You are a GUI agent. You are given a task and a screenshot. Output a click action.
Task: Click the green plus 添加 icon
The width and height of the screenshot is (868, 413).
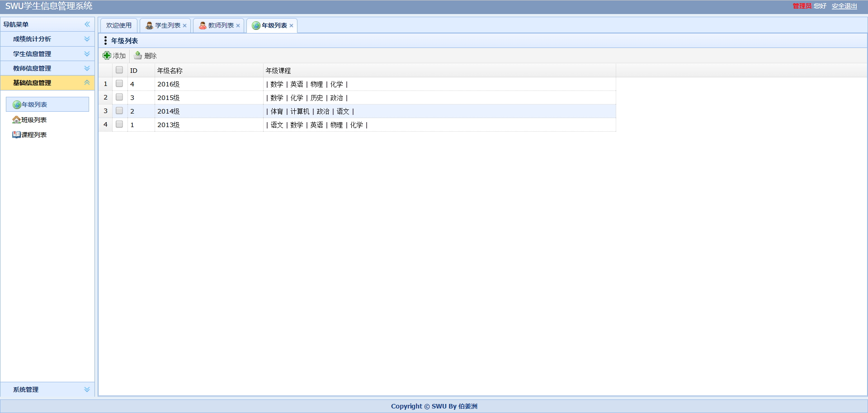click(x=106, y=55)
